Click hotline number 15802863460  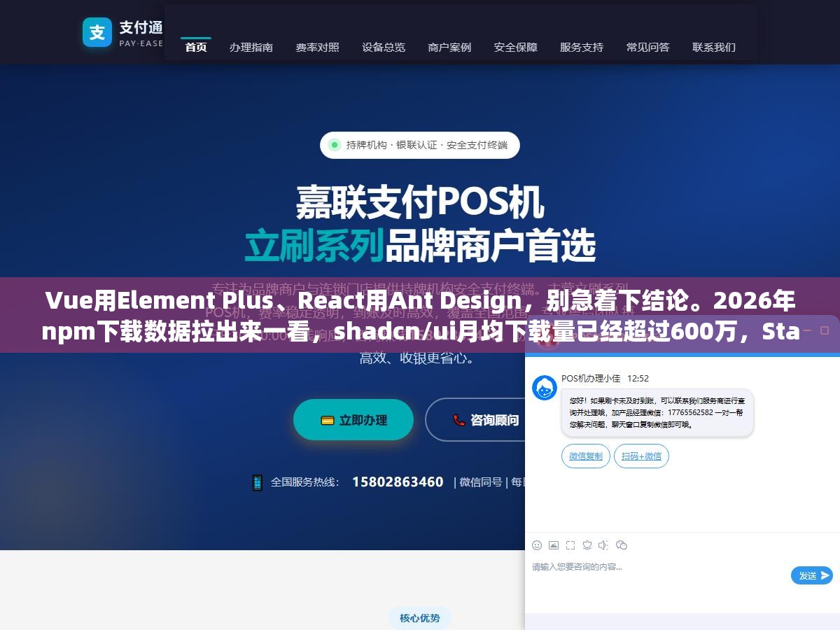pos(398,482)
